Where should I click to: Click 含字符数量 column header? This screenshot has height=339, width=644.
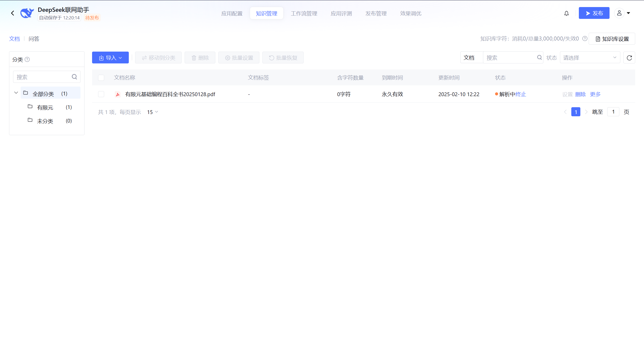350,78
